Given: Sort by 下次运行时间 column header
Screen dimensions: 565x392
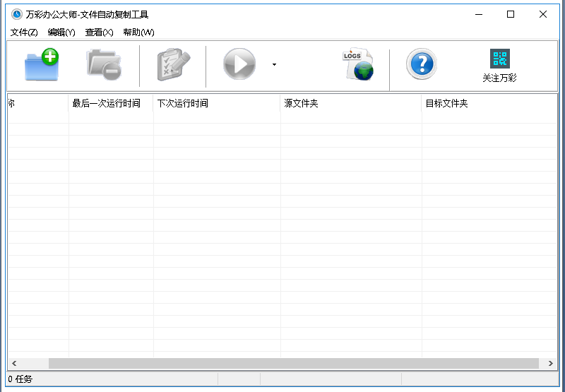Looking at the screenshot, I should coord(183,104).
